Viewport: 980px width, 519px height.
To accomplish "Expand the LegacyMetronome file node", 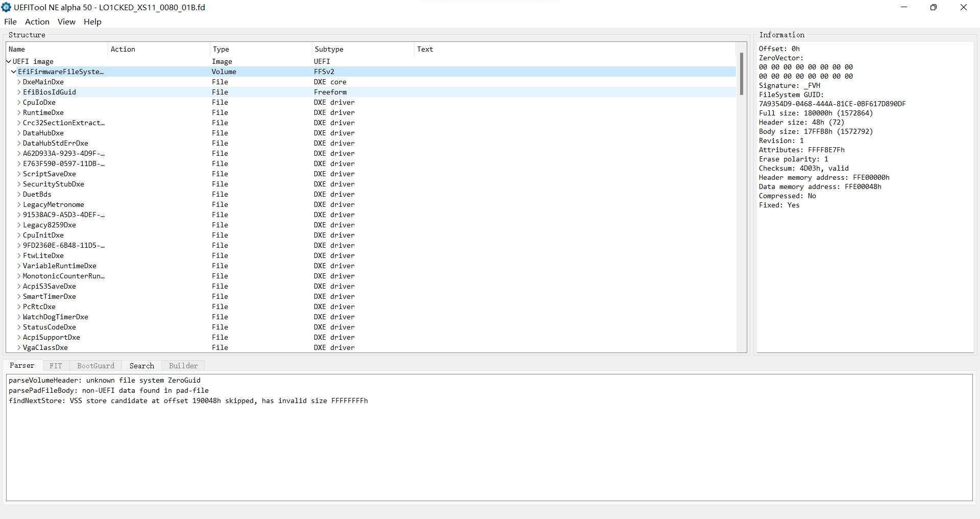I will tap(19, 204).
